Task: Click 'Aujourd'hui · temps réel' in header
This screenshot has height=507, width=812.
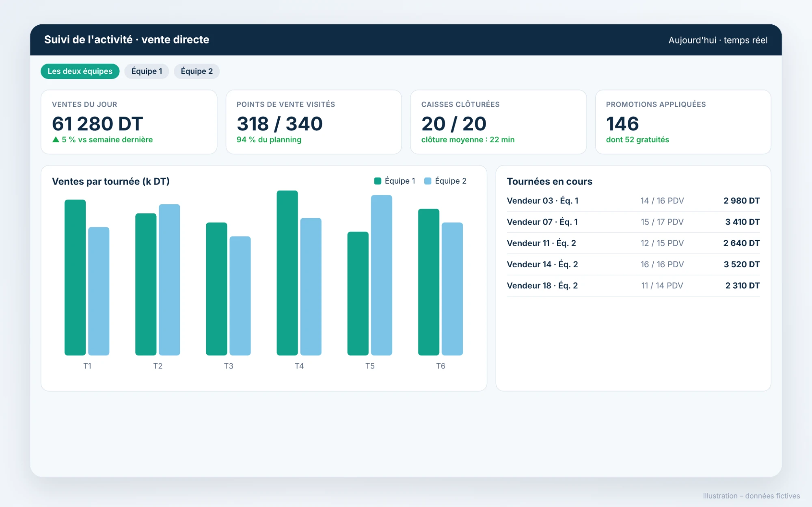Action: click(x=718, y=40)
